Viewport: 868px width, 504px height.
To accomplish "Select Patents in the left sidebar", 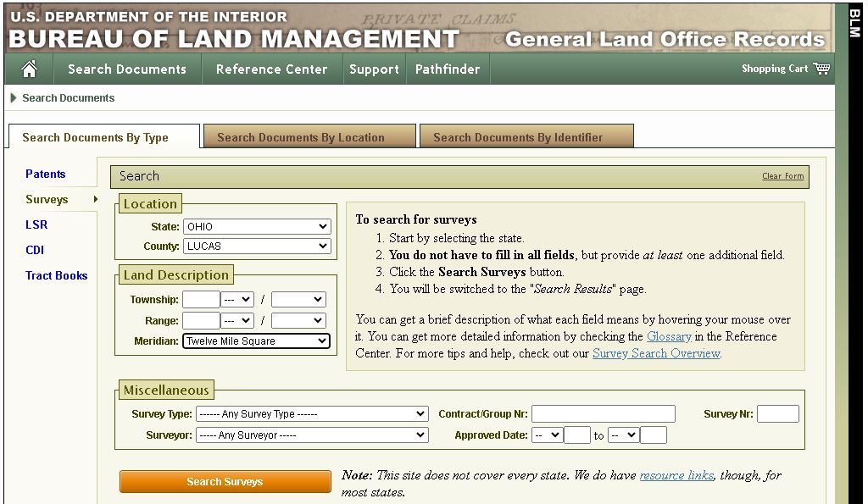I will click(x=46, y=174).
